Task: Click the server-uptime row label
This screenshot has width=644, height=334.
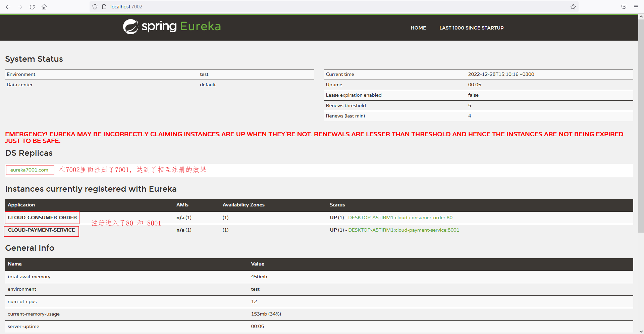Action: [23, 326]
